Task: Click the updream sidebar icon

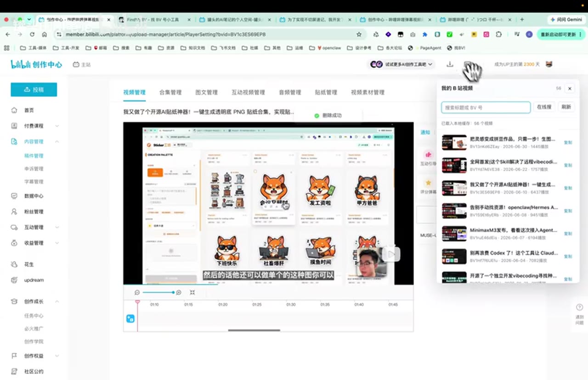Action: pos(14,280)
